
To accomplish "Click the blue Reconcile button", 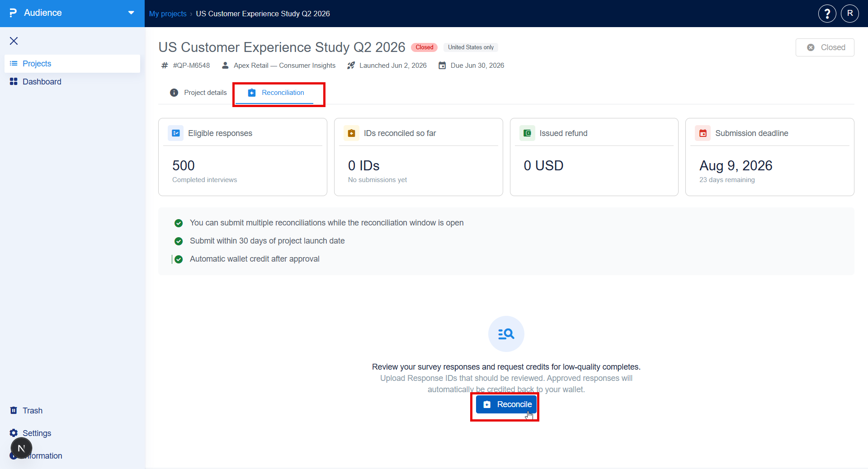I will coord(506,404).
